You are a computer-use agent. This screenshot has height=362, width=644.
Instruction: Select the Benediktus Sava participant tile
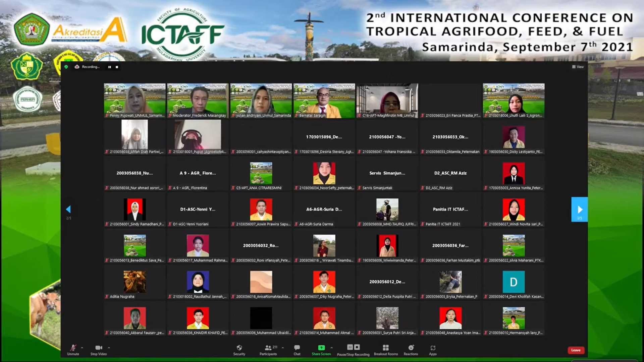(135, 245)
